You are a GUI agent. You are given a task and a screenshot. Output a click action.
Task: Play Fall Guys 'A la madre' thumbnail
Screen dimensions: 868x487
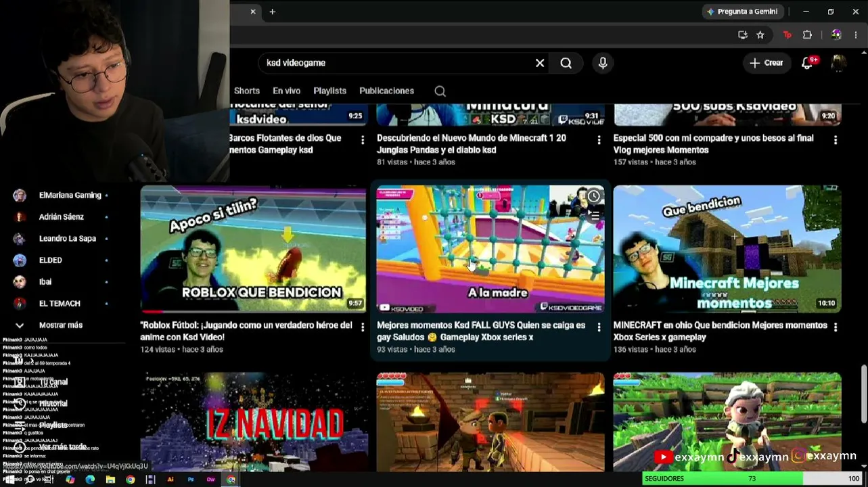(490, 249)
